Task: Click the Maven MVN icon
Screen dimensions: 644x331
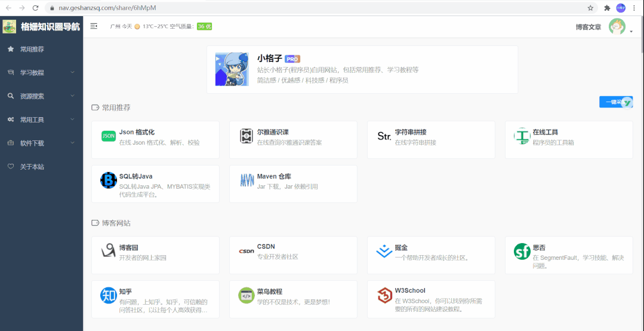Action: pos(246,180)
